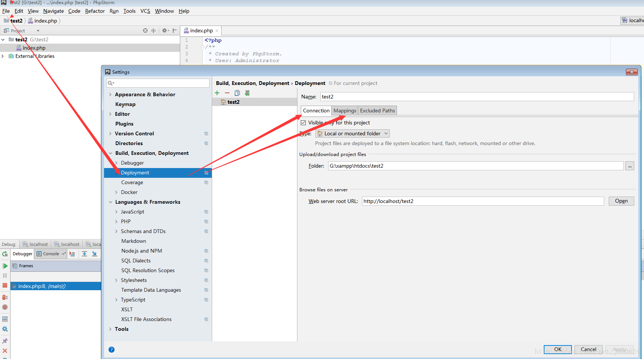Restore debug layout icon
Image resolution: width=644 pixels, height=359 pixels.
tap(5, 319)
